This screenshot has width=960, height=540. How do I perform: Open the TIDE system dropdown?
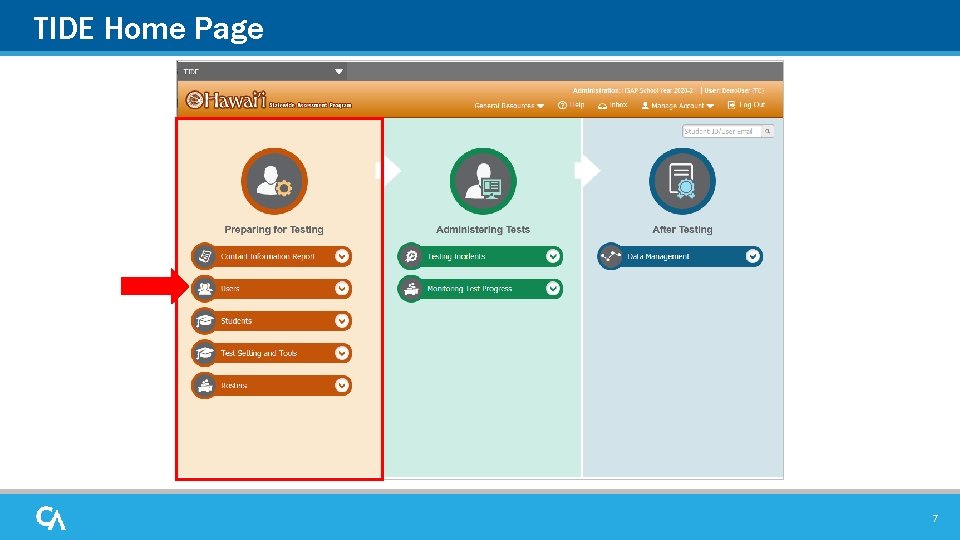tap(263, 72)
